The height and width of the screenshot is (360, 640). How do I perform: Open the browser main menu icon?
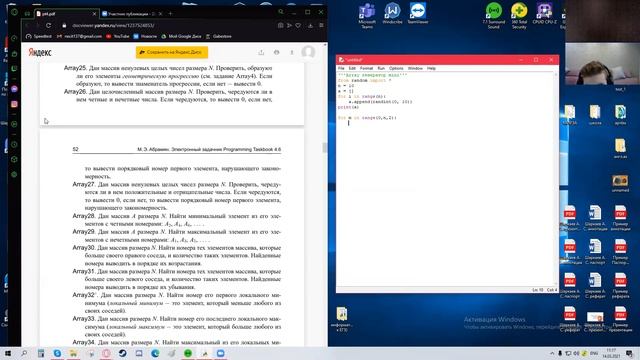pos(321,25)
